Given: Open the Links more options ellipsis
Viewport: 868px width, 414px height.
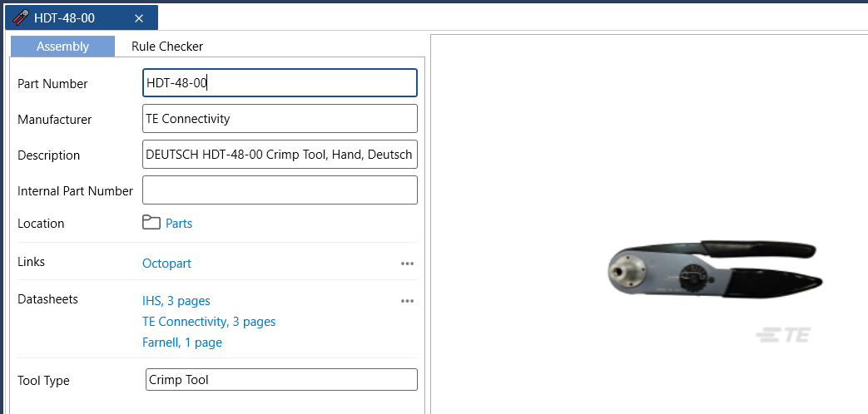Looking at the screenshot, I should pyautogui.click(x=408, y=264).
